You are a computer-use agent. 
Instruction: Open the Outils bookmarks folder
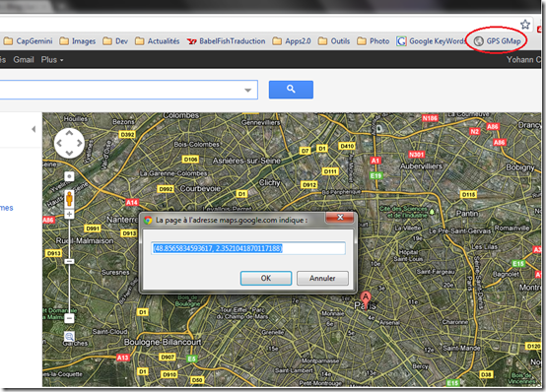point(334,41)
